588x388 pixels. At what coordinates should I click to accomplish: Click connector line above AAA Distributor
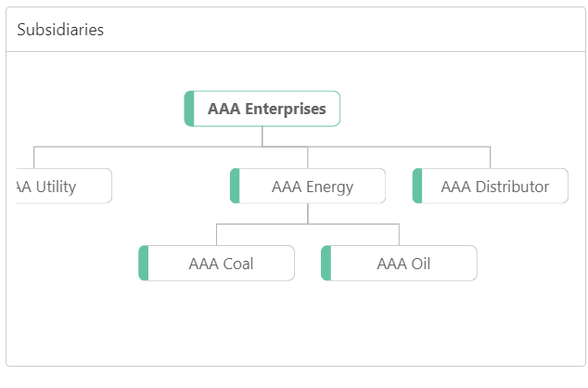(491, 157)
